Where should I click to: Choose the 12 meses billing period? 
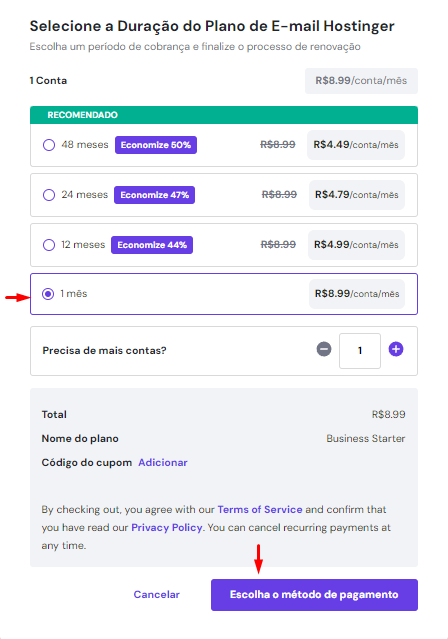coord(49,245)
